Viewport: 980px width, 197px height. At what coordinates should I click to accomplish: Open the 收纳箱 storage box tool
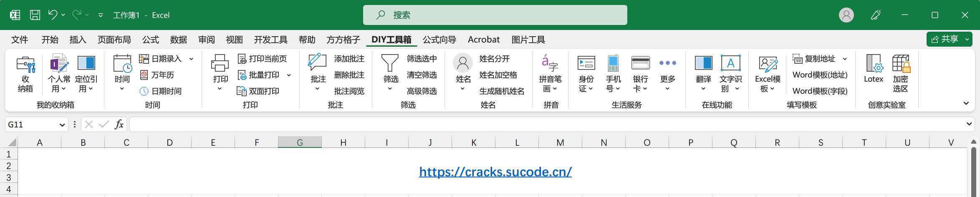(25, 74)
